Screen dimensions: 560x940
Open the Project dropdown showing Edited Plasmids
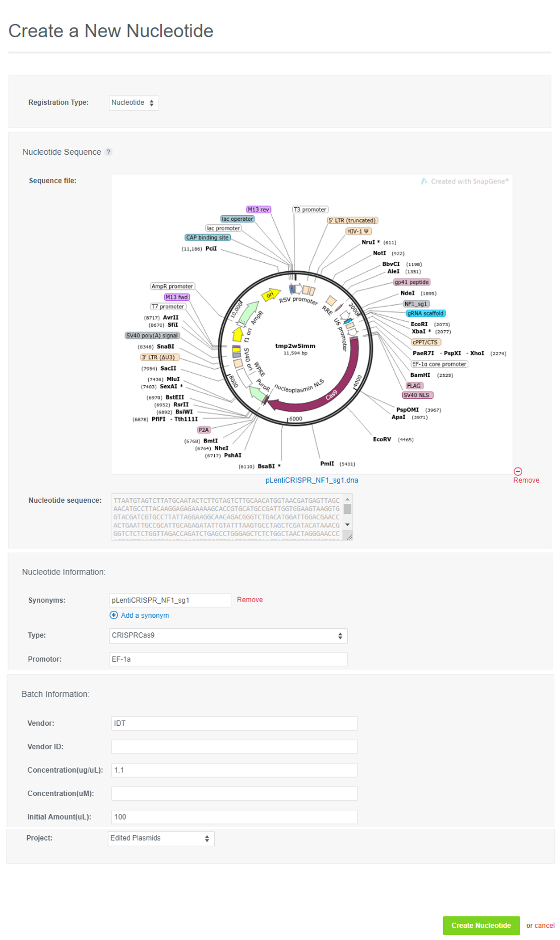coord(161,838)
